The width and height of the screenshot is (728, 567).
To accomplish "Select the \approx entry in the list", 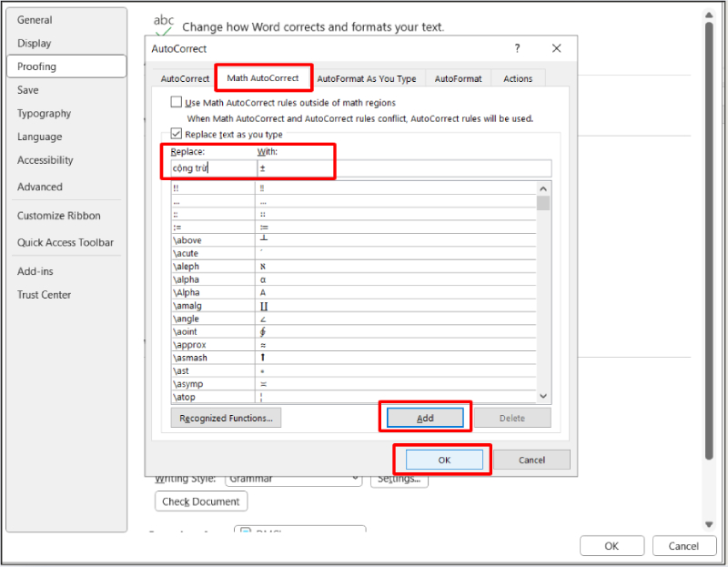I will [190, 345].
